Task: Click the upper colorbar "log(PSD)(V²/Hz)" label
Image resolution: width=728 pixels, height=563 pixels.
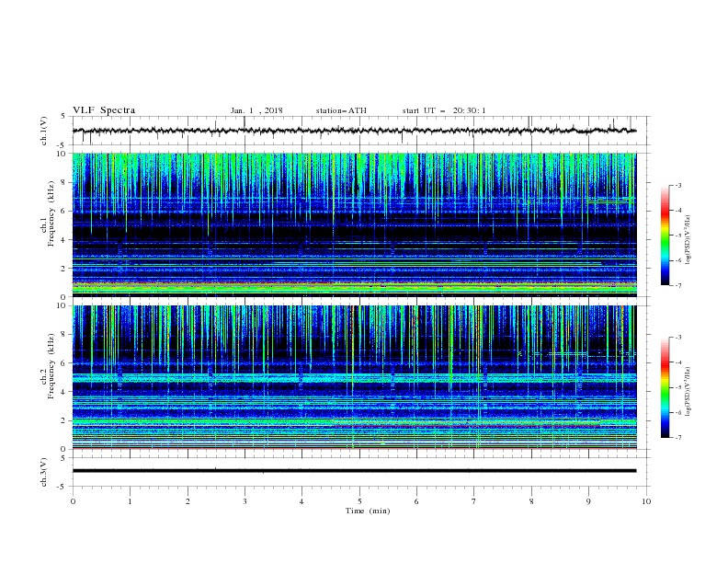Action: [688, 240]
